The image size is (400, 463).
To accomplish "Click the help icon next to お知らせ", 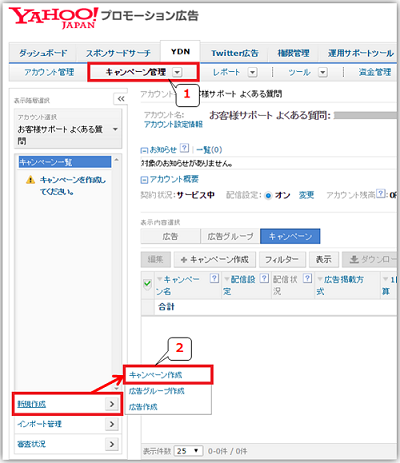I will click(x=184, y=148).
